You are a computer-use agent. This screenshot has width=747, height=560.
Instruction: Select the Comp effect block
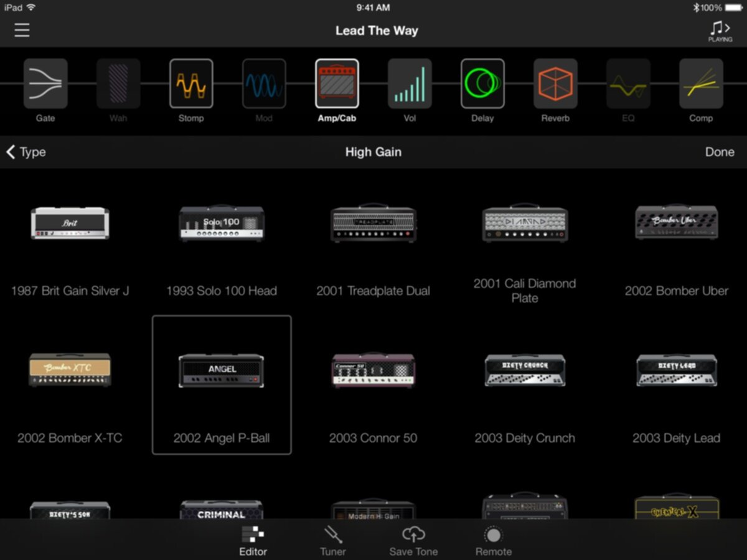701,84
